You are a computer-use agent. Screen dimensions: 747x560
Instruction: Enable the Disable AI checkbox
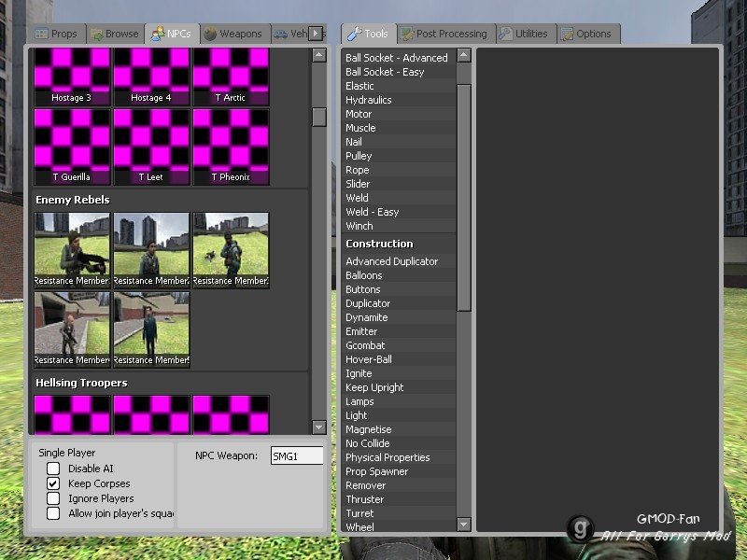(53, 469)
